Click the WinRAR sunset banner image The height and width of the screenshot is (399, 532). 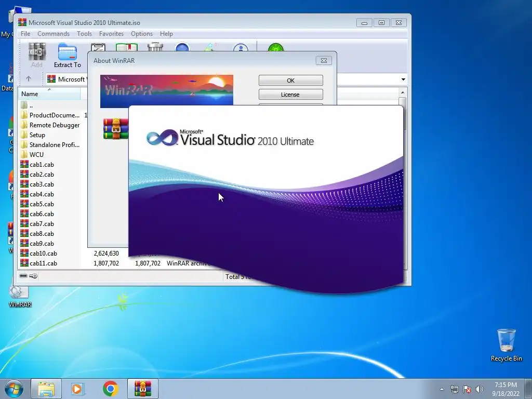pos(167,91)
